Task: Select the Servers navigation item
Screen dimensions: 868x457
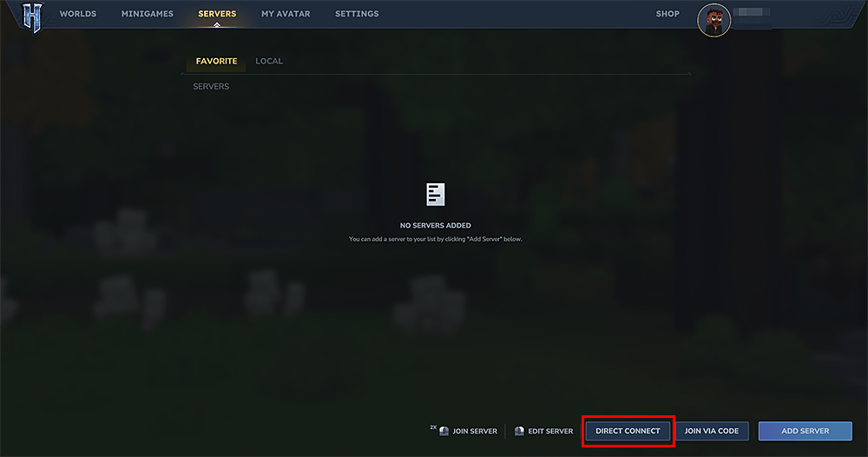Action: (x=217, y=14)
